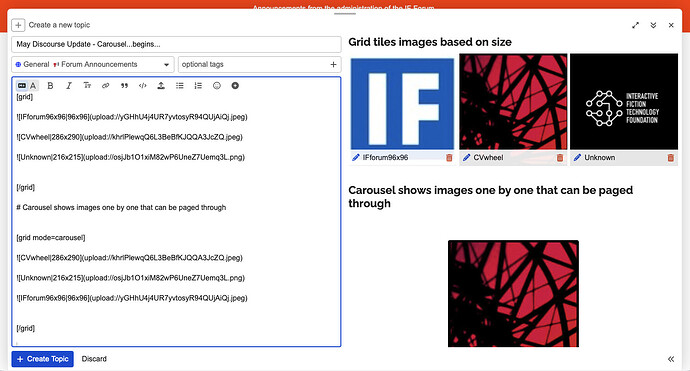Add tag via optional tags plus
690x371 pixels.
tap(333, 64)
